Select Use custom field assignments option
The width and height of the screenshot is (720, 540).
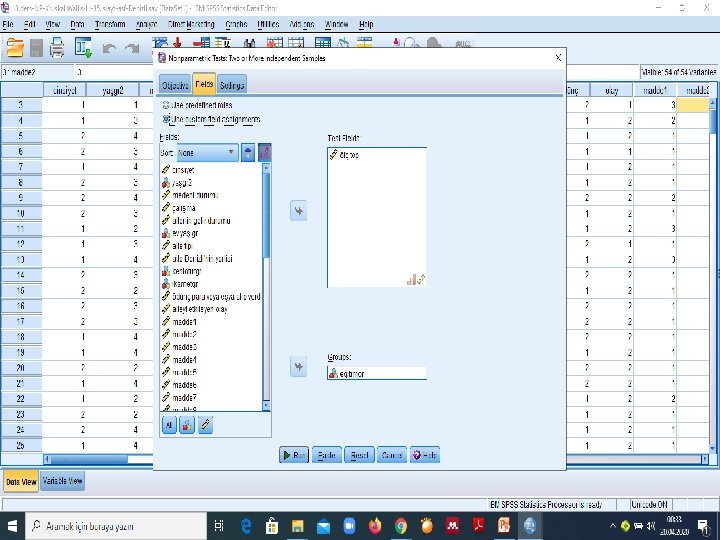[x=211, y=119]
